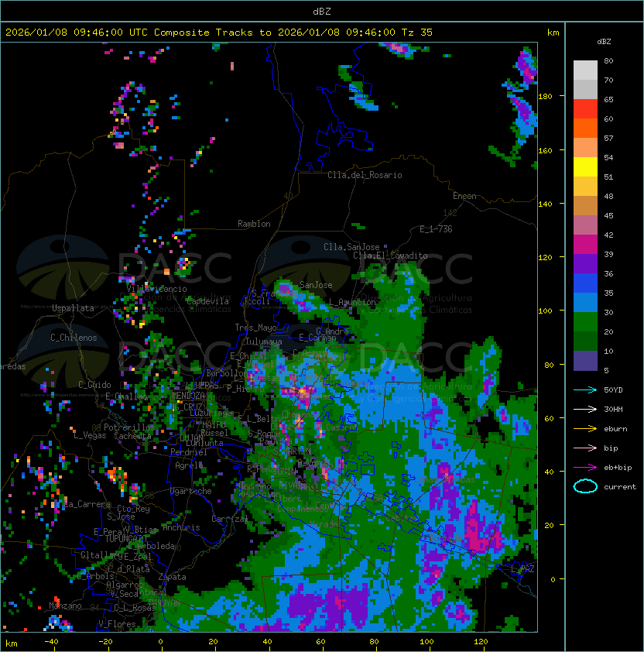Click the '100' tick on right km axis

click(545, 311)
